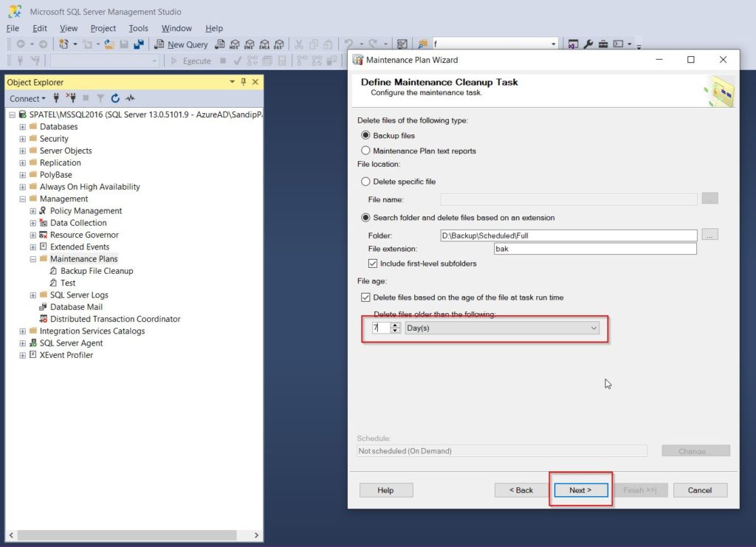Viewport: 756px width, 547px height.
Task: Open the File menu
Action: point(13,29)
